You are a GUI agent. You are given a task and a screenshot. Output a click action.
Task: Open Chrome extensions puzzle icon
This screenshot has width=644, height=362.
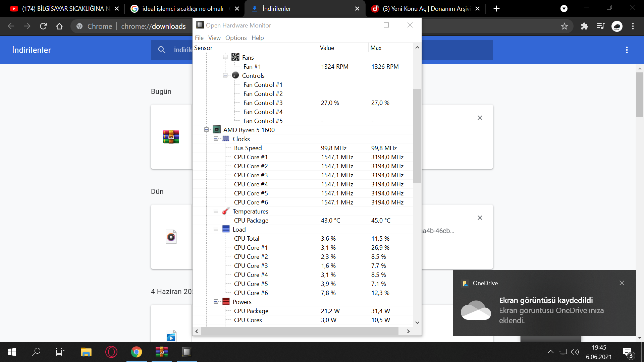(585, 26)
